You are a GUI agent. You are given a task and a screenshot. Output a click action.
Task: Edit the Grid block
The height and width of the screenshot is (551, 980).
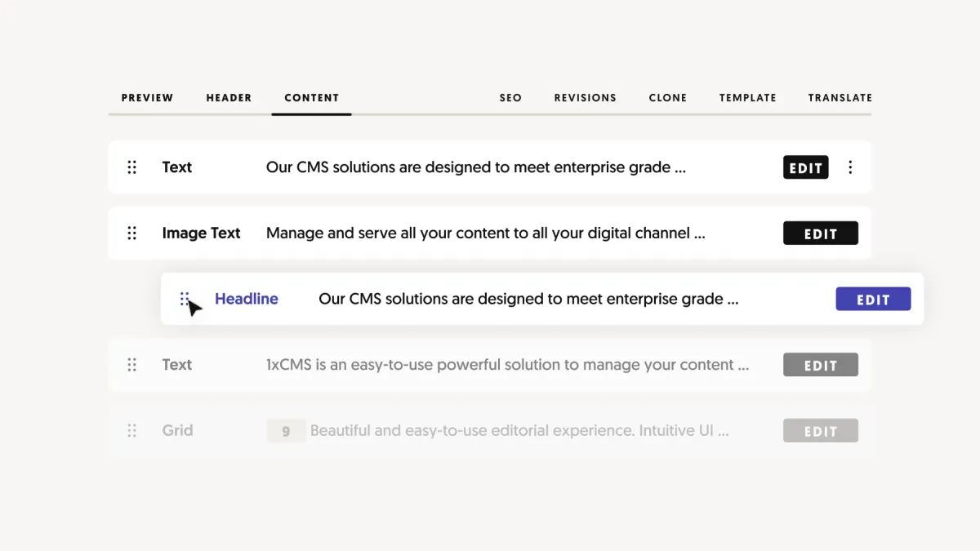pyautogui.click(x=821, y=431)
